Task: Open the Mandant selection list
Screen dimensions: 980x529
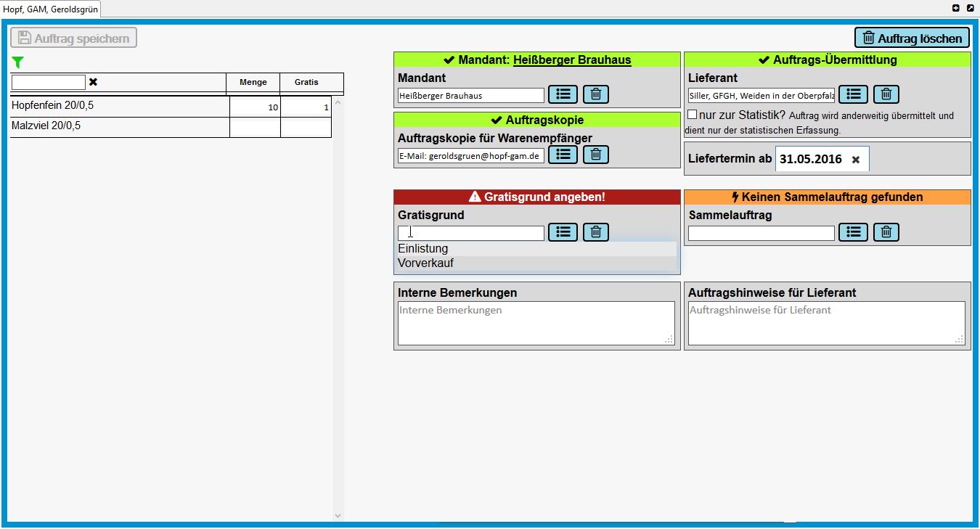Action: tap(563, 94)
